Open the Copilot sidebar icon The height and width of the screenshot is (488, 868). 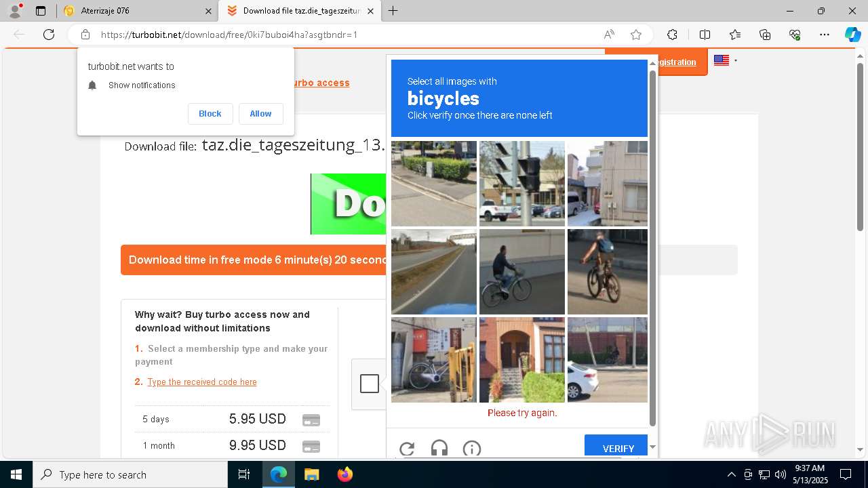coord(852,35)
